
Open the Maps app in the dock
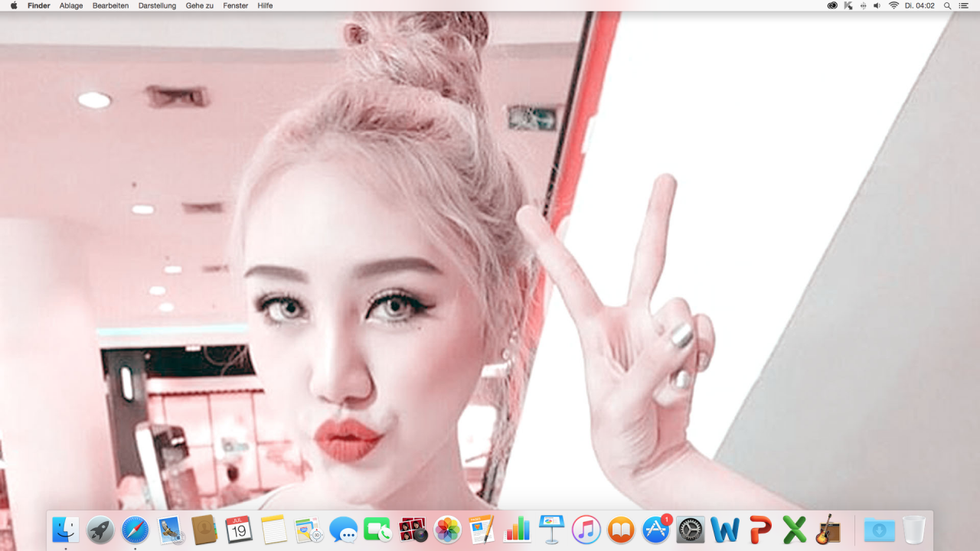309,530
